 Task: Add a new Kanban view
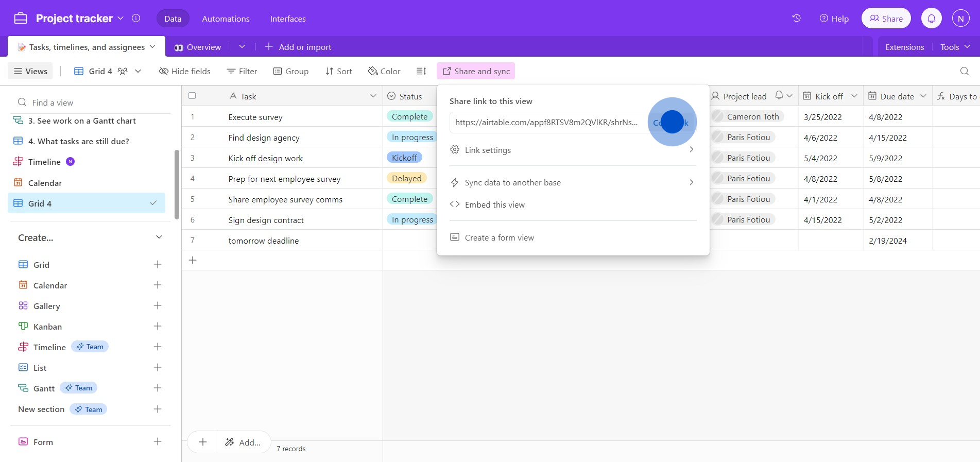[158, 327]
